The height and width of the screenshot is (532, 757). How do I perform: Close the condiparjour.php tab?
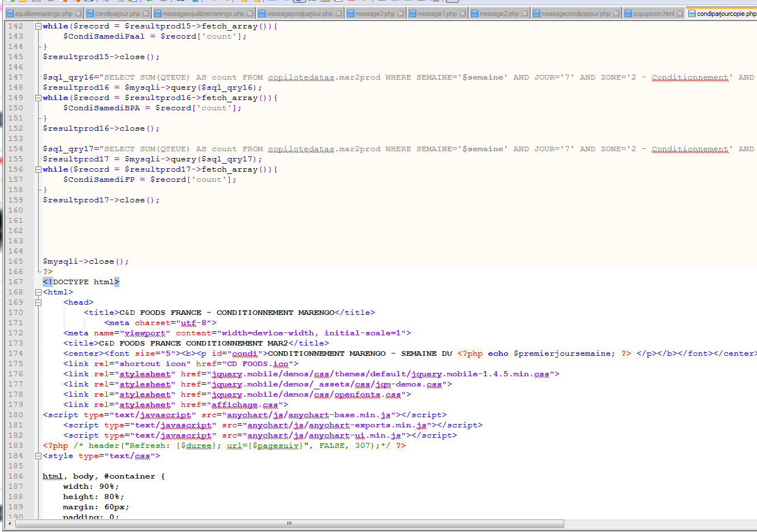146,14
